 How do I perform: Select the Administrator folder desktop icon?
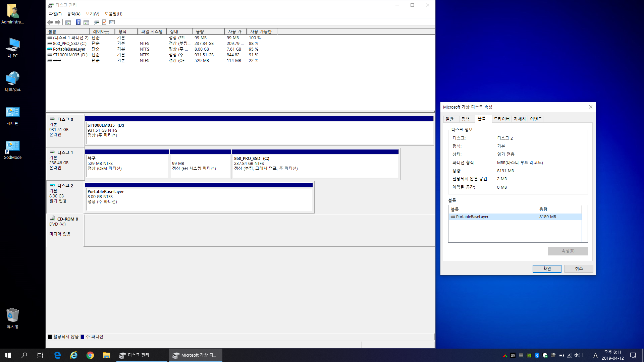click(12, 14)
